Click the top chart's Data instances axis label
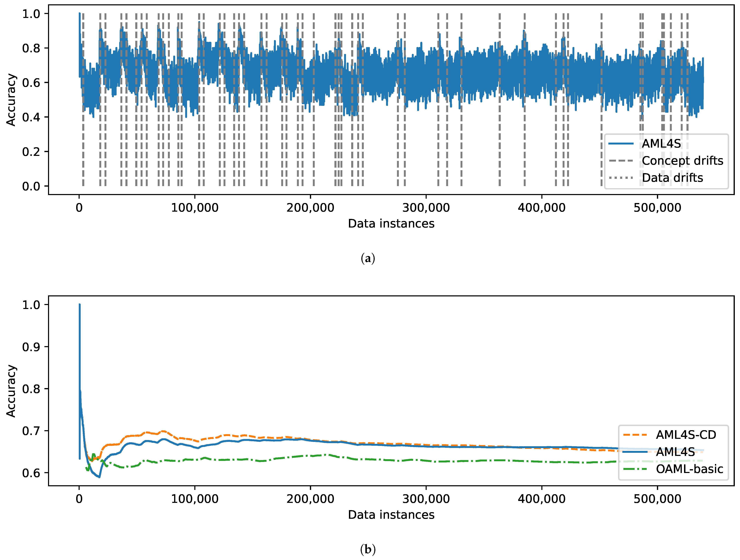740x560 pixels. pos(391,223)
